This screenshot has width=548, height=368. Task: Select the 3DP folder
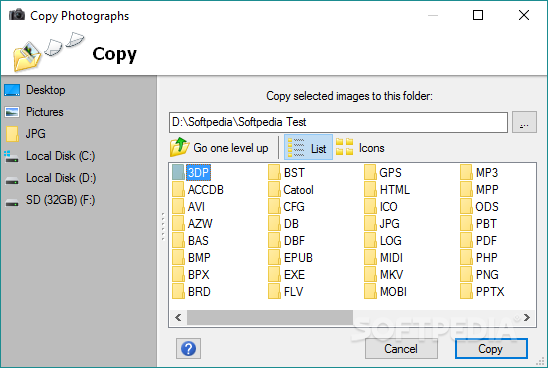point(191,172)
